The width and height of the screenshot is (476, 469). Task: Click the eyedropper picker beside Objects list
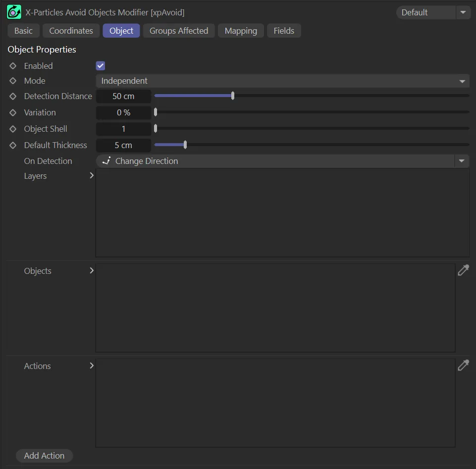point(463,270)
